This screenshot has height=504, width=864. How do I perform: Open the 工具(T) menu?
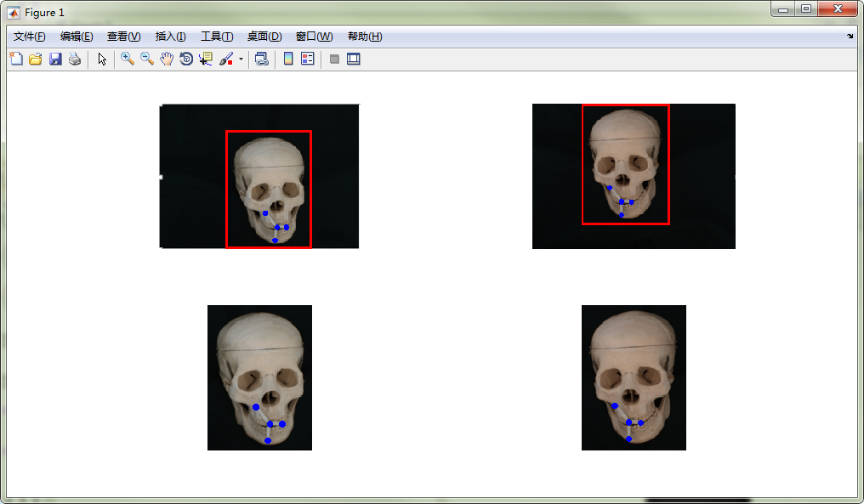(217, 37)
